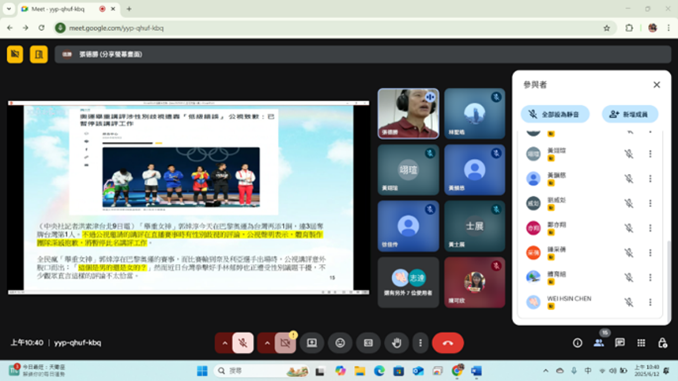
Task: Open the tile showing 7 other users
Action: click(408, 282)
